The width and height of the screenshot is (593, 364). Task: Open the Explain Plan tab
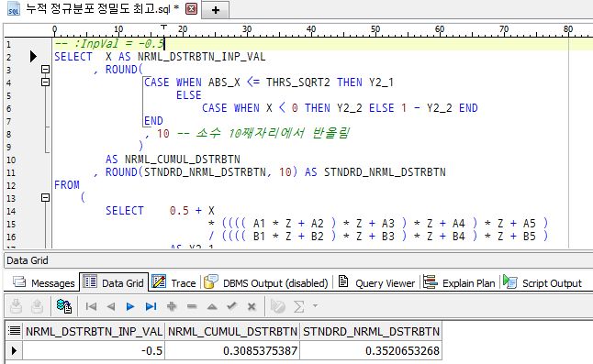[459, 282]
